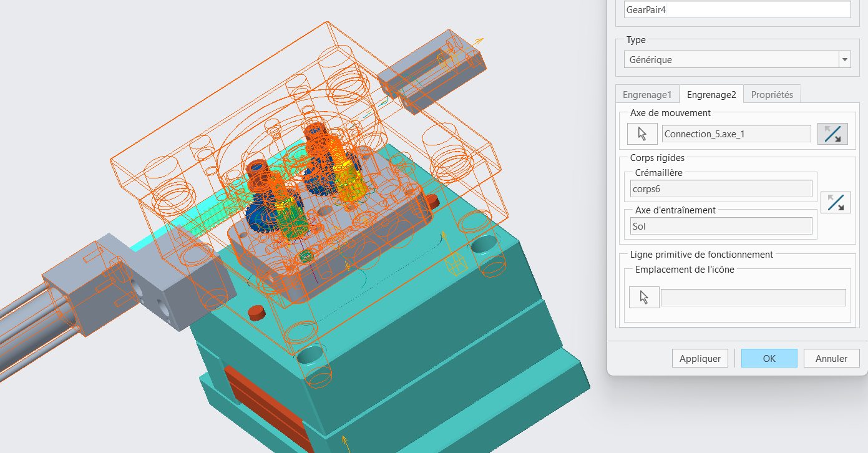This screenshot has width=868, height=453.
Task: Select the Engrenage2 tab
Action: point(711,95)
